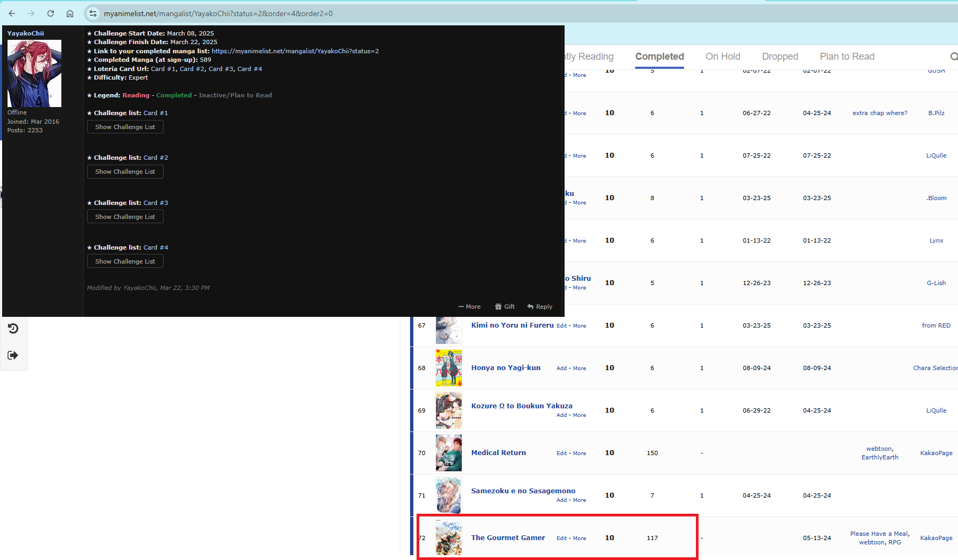Expand Show Challenge List for Card #1

pos(125,127)
